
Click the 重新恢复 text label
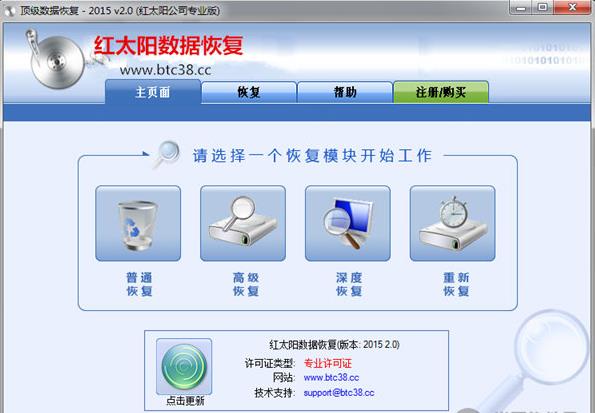(x=456, y=284)
